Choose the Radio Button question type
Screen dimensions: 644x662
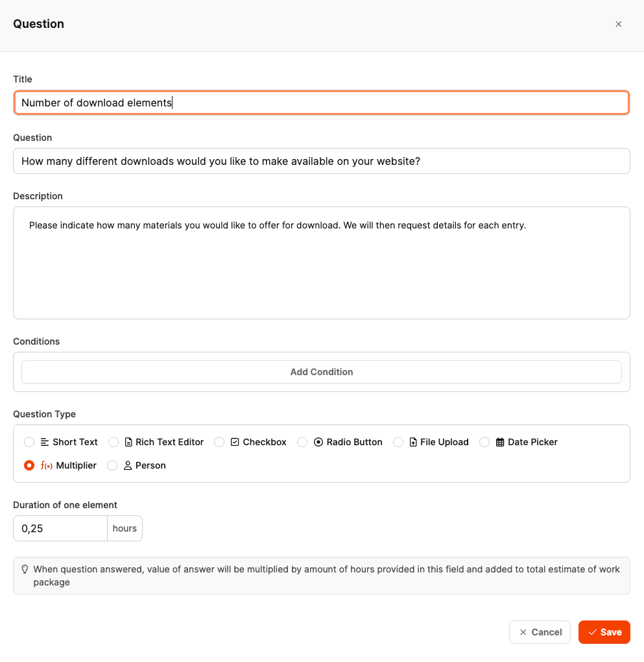[302, 442]
